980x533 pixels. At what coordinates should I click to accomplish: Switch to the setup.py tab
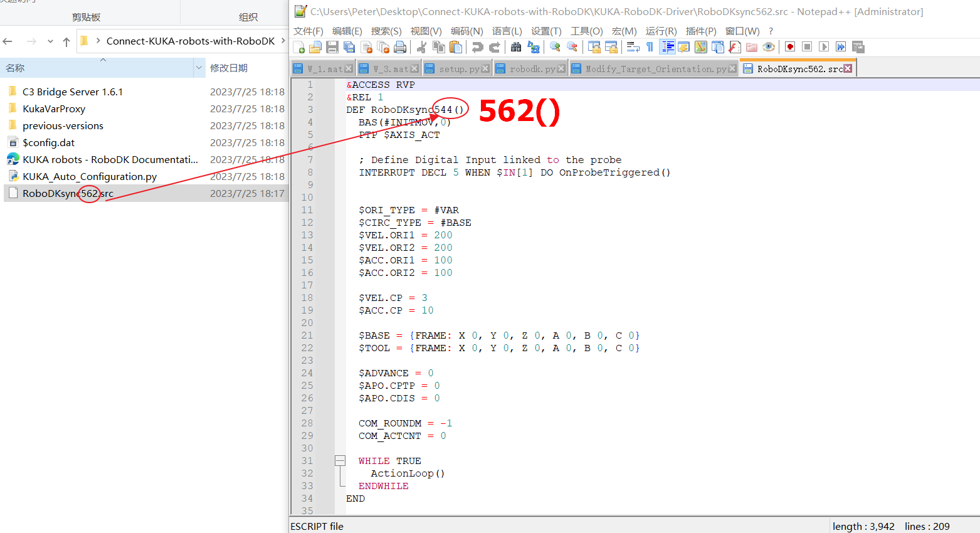click(458, 69)
